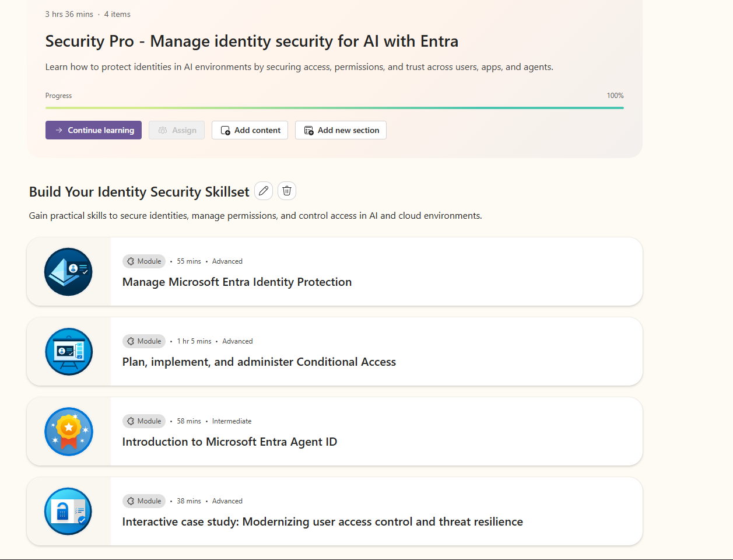Image resolution: width=733 pixels, height=560 pixels.
Task: Click Module tag on the 58 mins card
Action: coord(144,421)
